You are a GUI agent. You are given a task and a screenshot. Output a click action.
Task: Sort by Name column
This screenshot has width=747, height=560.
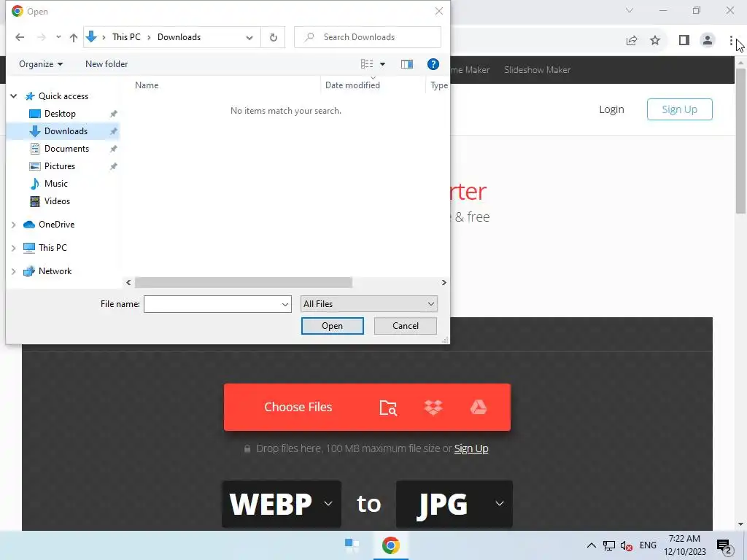point(146,85)
